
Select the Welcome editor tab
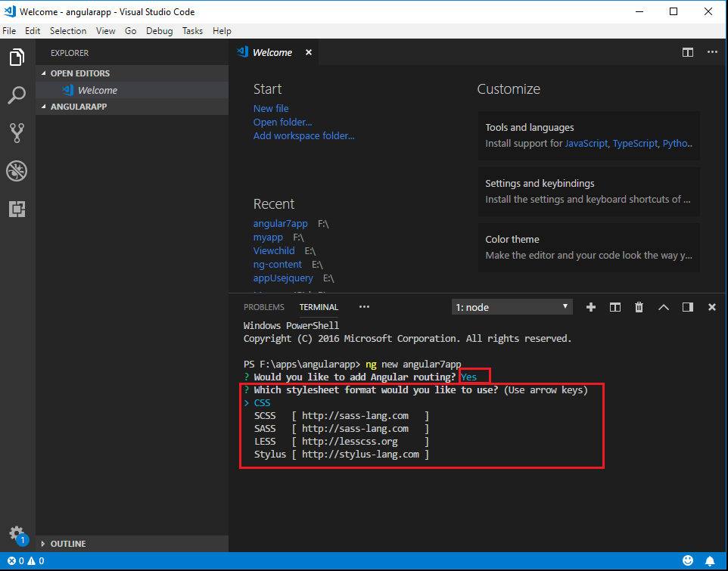272,52
